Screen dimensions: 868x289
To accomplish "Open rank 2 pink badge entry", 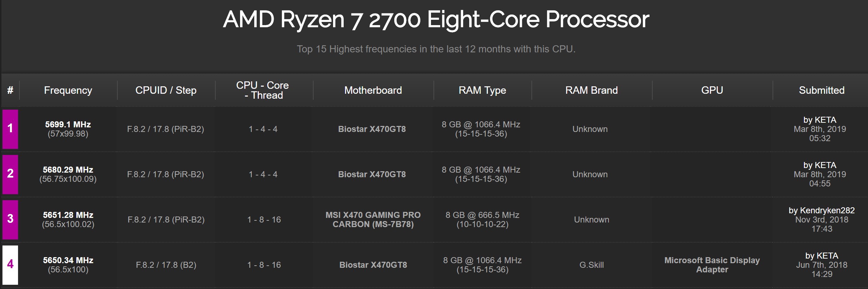I will click(x=10, y=174).
